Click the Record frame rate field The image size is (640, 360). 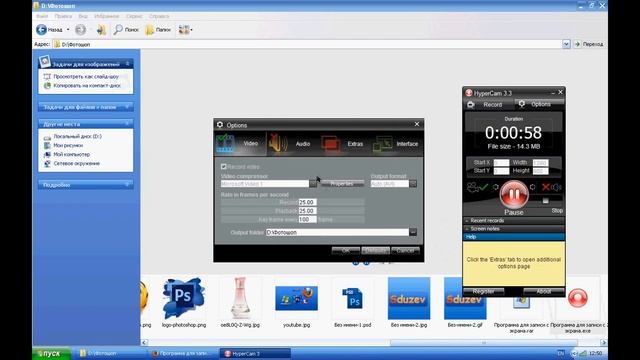click(x=307, y=202)
